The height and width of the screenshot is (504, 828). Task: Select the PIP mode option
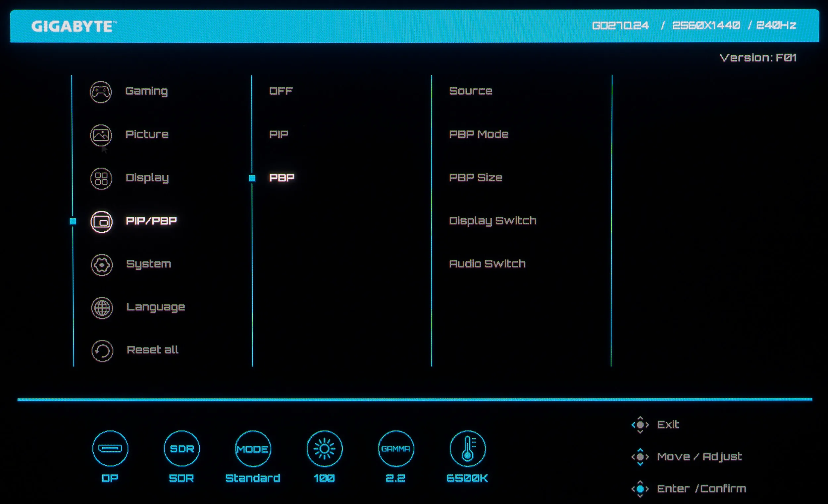(279, 134)
